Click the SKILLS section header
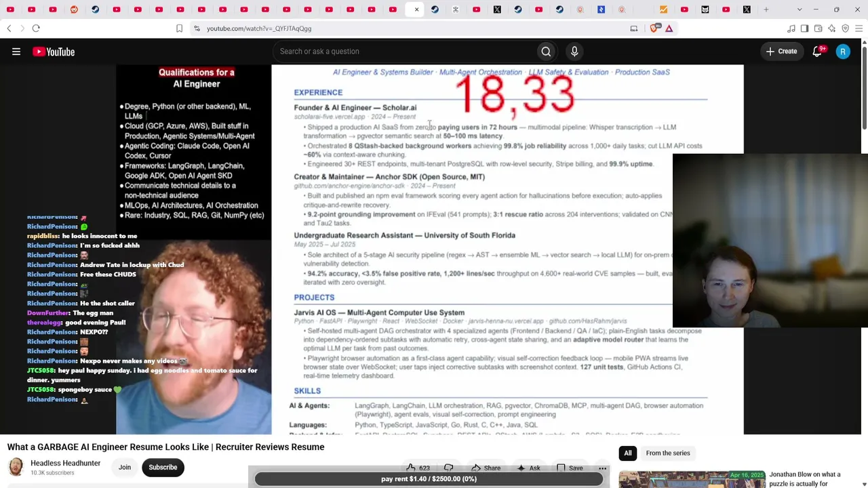This screenshot has width=868, height=488. click(307, 391)
